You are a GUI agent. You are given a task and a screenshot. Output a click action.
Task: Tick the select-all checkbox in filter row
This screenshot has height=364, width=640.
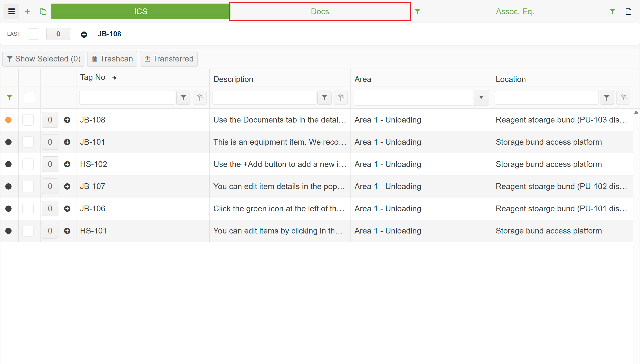(x=30, y=97)
